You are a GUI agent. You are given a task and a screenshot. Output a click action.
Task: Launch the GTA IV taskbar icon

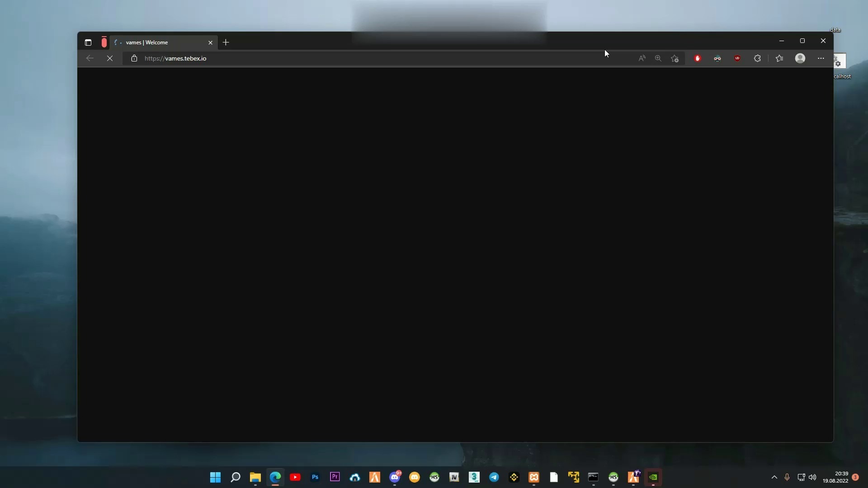[x=454, y=477]
